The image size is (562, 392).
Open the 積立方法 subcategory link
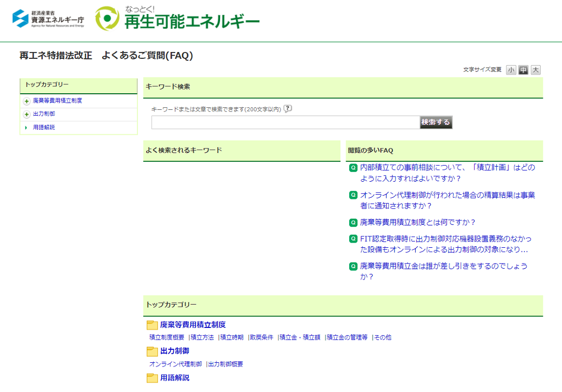[202, 337]
